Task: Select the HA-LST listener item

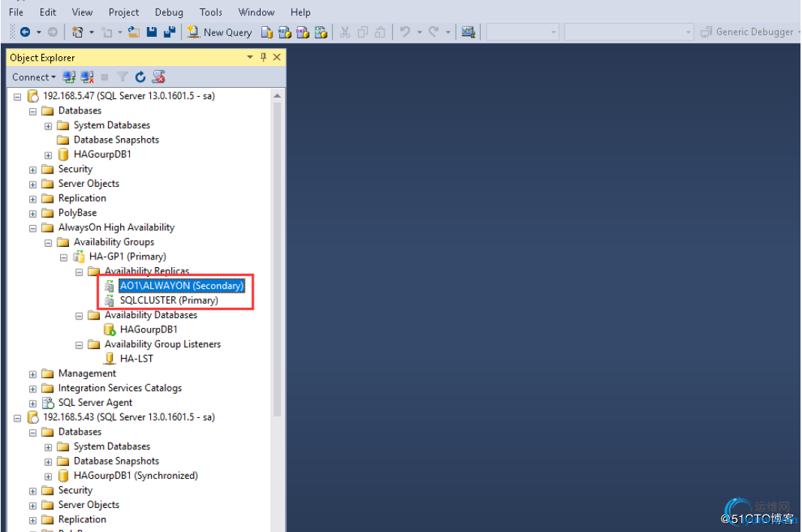Action: [136, 359]
